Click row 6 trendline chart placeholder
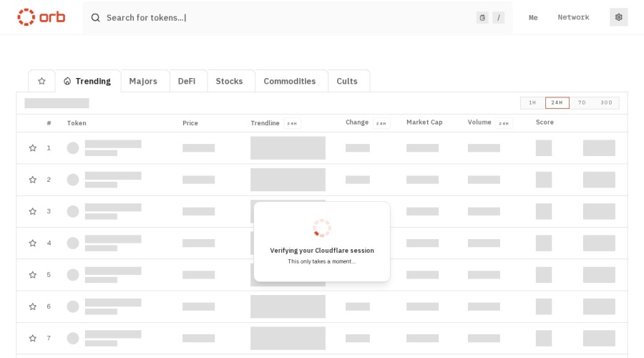The image size is (644, 358). coord(288,306)
